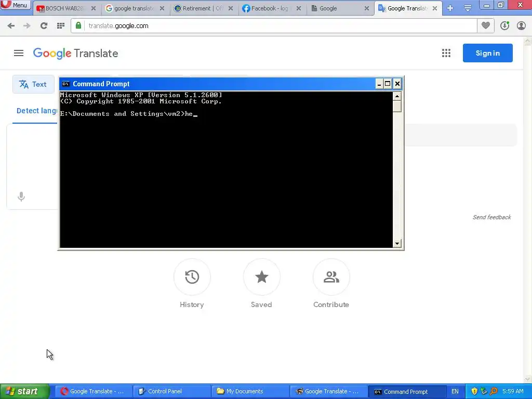Close the Retirement tab
This screenshot has height=399, width=532.
tap(231, 8)
